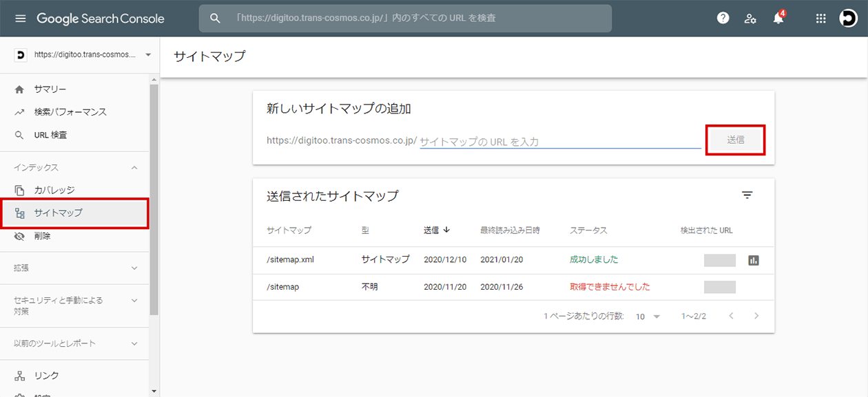The height and width of the screenshot is (397, 868).
Task: Click the 型 column header
Action: 366,230
